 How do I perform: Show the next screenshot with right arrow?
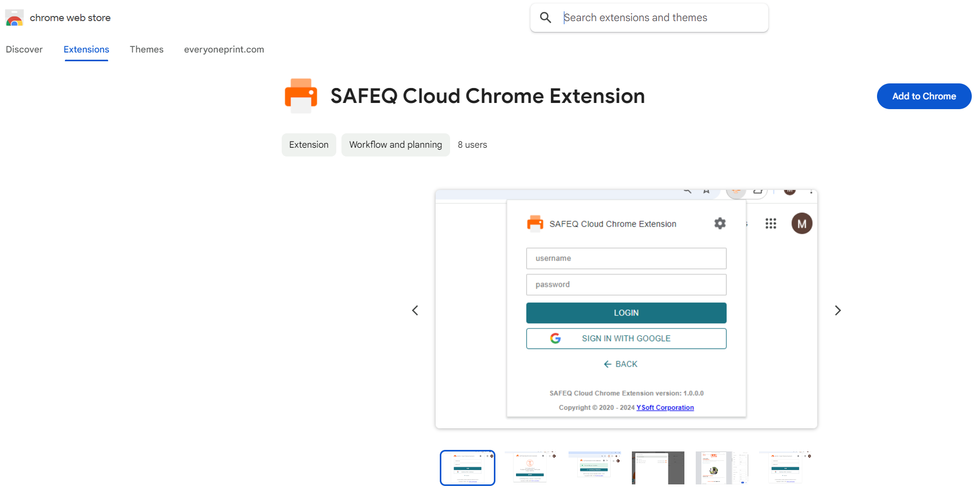[837, 310]
